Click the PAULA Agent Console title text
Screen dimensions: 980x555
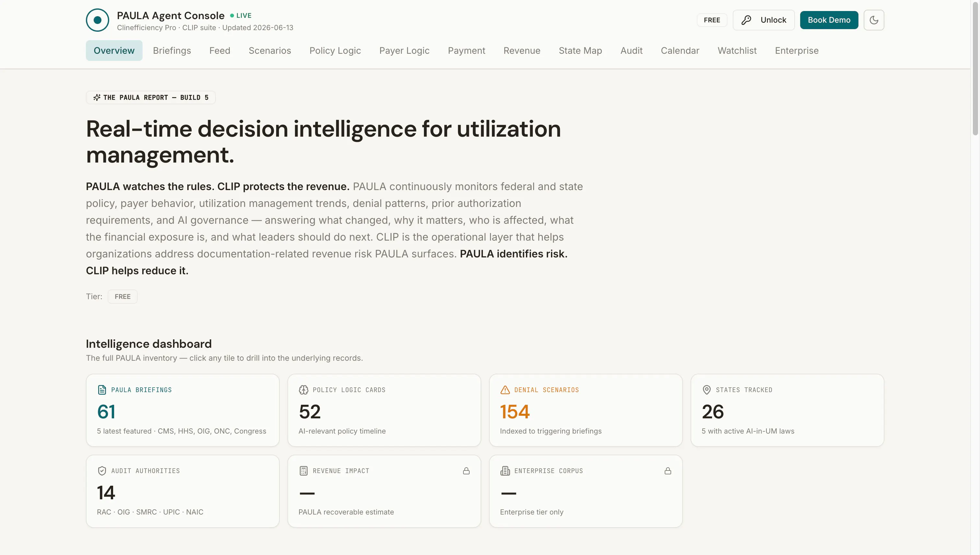coord(170,16)
